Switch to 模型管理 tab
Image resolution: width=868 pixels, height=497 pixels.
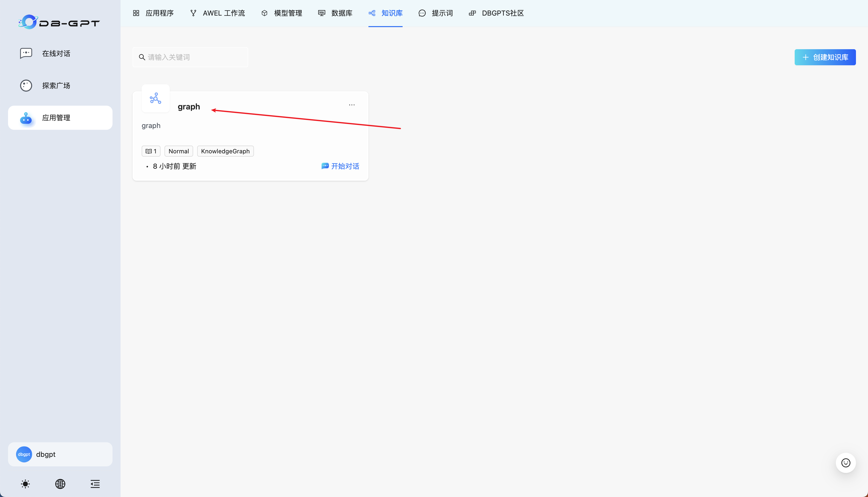coord(282,13)
